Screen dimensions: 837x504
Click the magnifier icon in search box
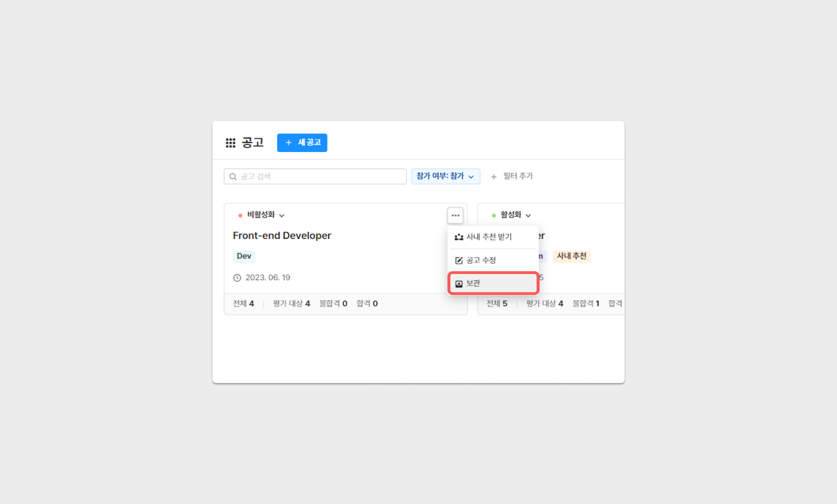point(233,177)
